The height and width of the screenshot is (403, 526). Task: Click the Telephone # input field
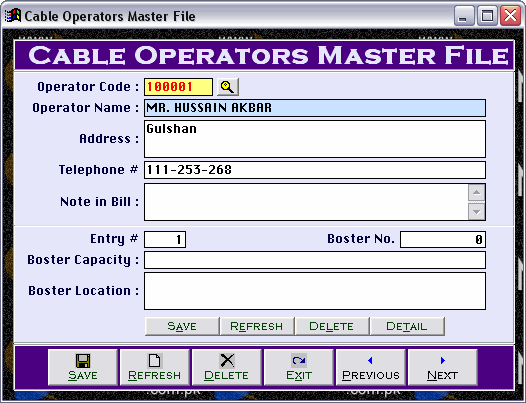coord(315,170)
